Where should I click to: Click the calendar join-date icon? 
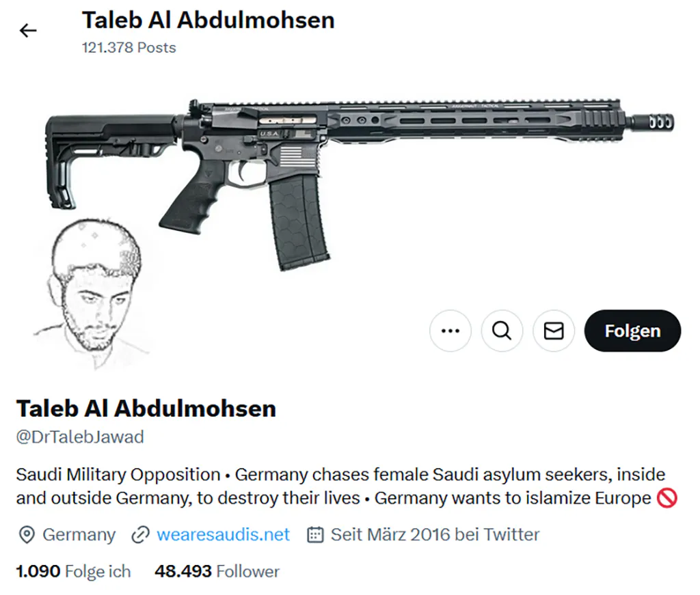tap(315, 534)
